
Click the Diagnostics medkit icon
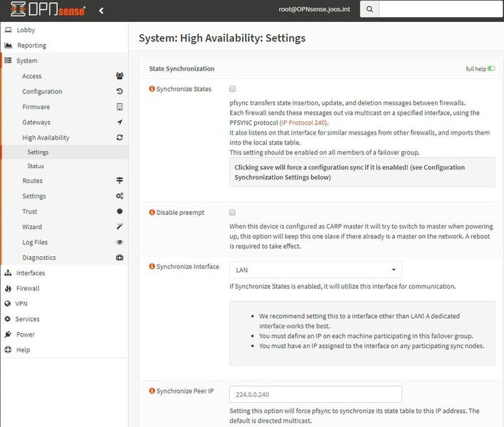click(x=120, y=258)
